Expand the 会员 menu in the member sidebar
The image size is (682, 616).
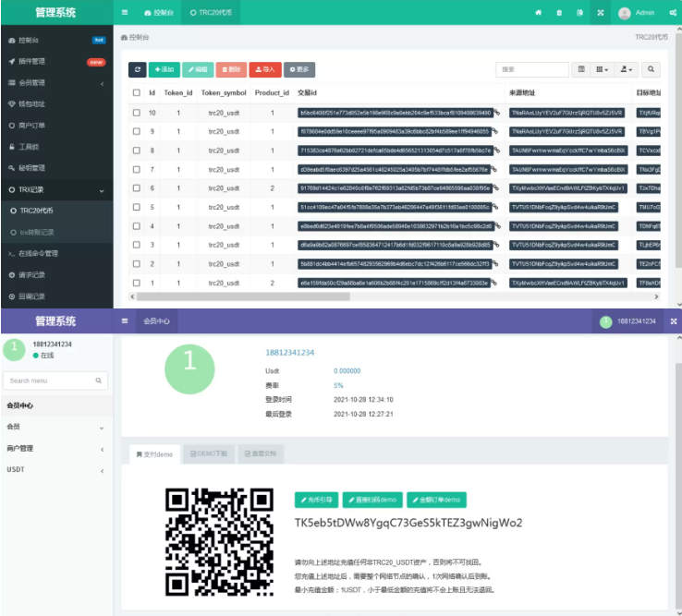click(56, 427)
